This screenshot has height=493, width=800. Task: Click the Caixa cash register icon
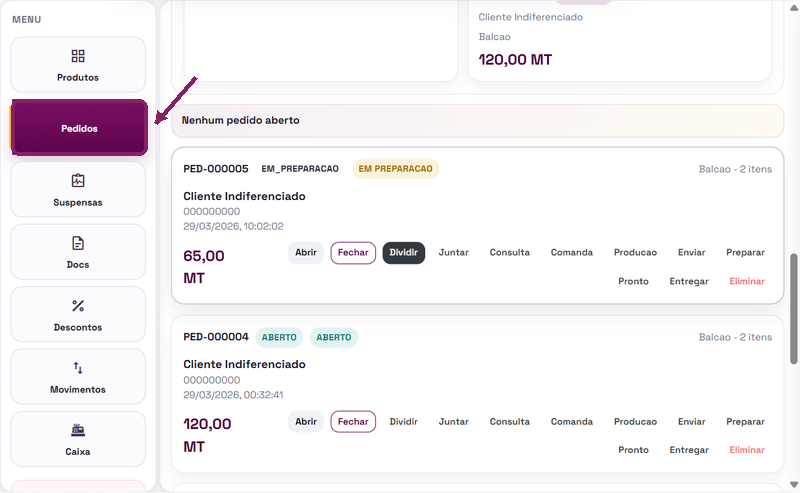point(78,430)
